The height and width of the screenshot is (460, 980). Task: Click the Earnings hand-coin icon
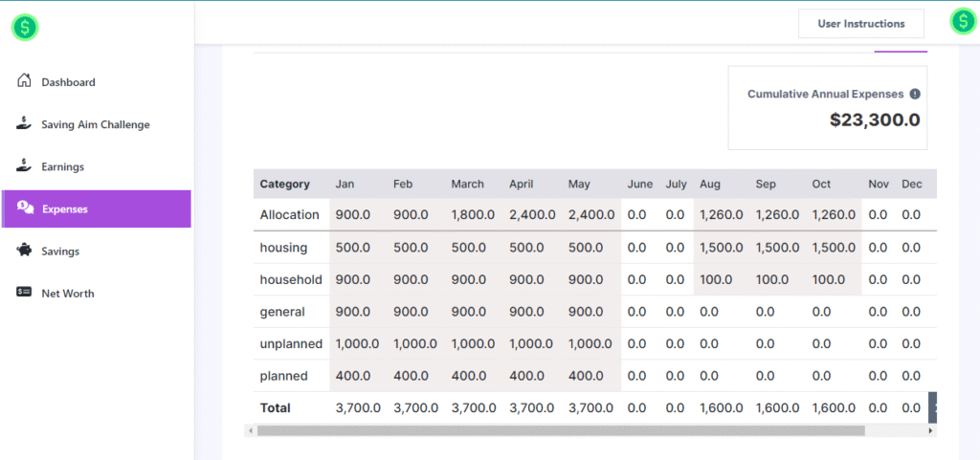pos(25,165)
